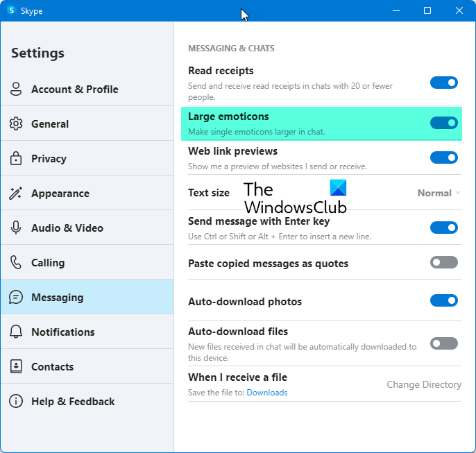Click the 'Make single emoticons larger in chat.' text
Screen dimensions: 476x453
256,132
